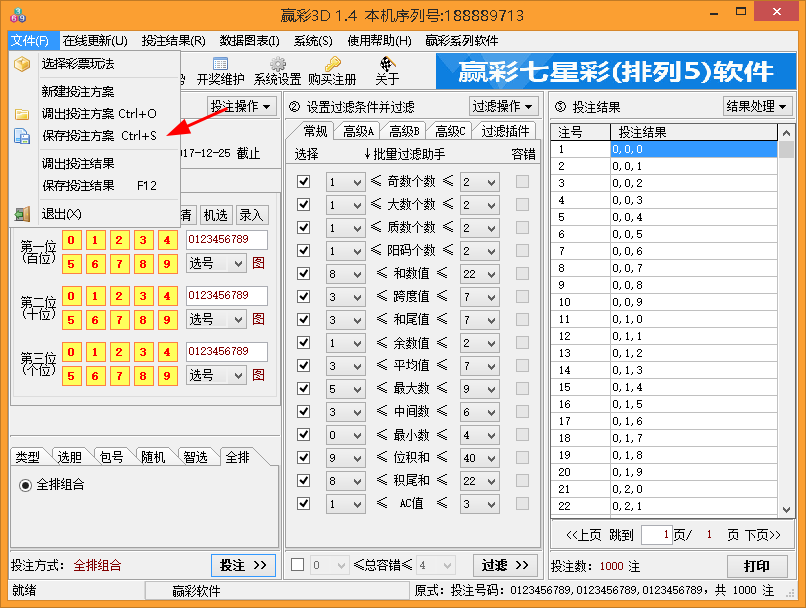Select digit 0 for 第一位(百位)
Screen dimensions: 806x608
click(71, 240)
